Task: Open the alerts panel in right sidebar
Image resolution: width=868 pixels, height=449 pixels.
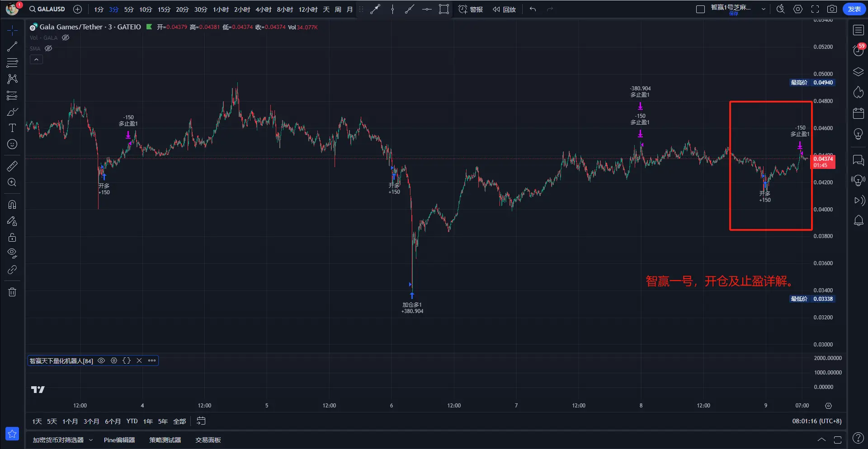Action: 858,50
